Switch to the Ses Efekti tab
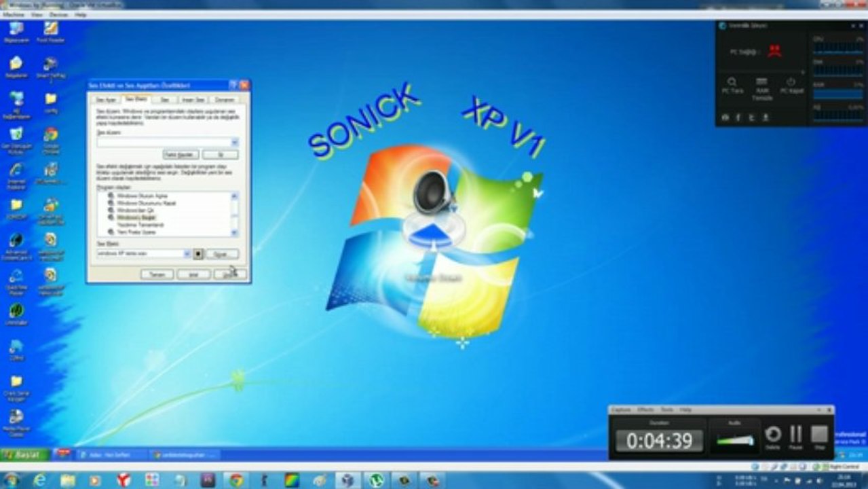Screen dimensions: 868x489 pyautogui.click(x=136, y=99)
